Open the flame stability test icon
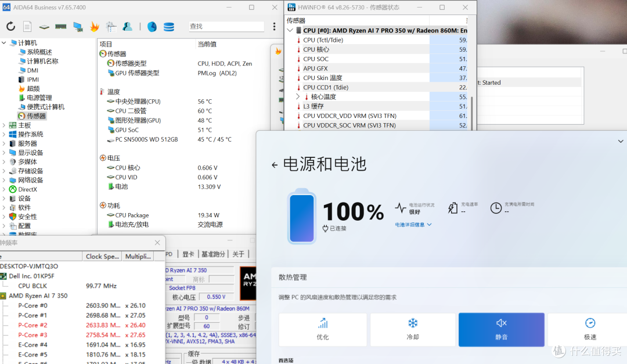The image size is (627, 364). 95,26
